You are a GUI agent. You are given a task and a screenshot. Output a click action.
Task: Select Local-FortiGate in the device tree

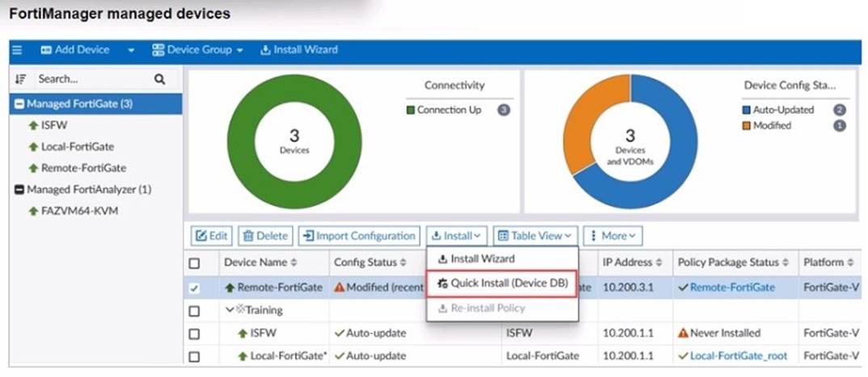tap(78, 146)
